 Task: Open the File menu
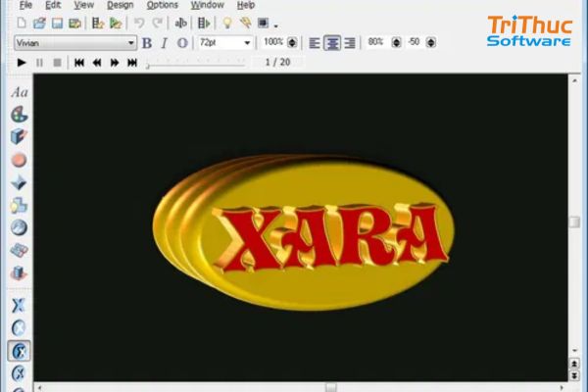(25, 5)
